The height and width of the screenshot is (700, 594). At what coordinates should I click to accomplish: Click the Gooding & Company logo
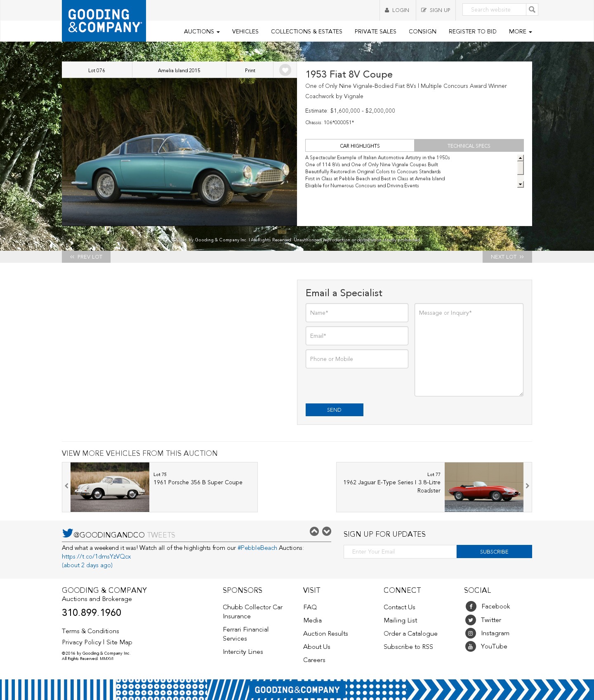coord(104,21)
